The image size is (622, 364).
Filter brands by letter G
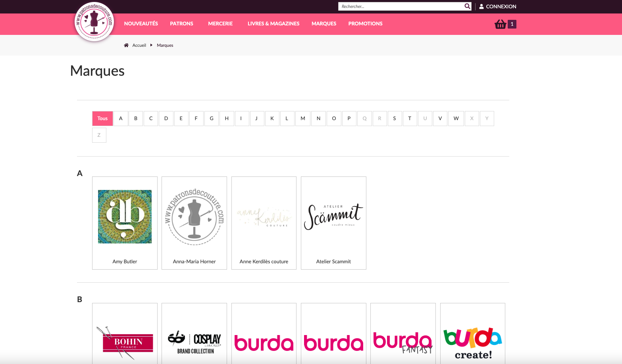212,119
